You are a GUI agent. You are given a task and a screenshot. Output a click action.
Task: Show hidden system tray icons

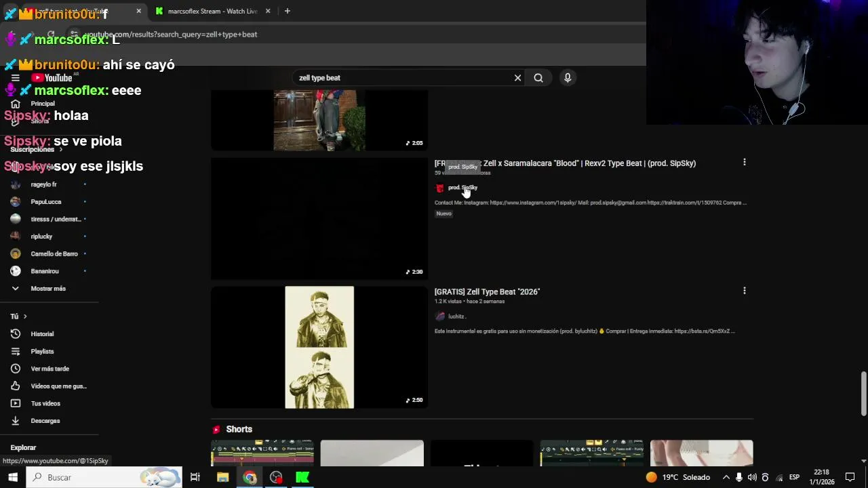[726, 477]
